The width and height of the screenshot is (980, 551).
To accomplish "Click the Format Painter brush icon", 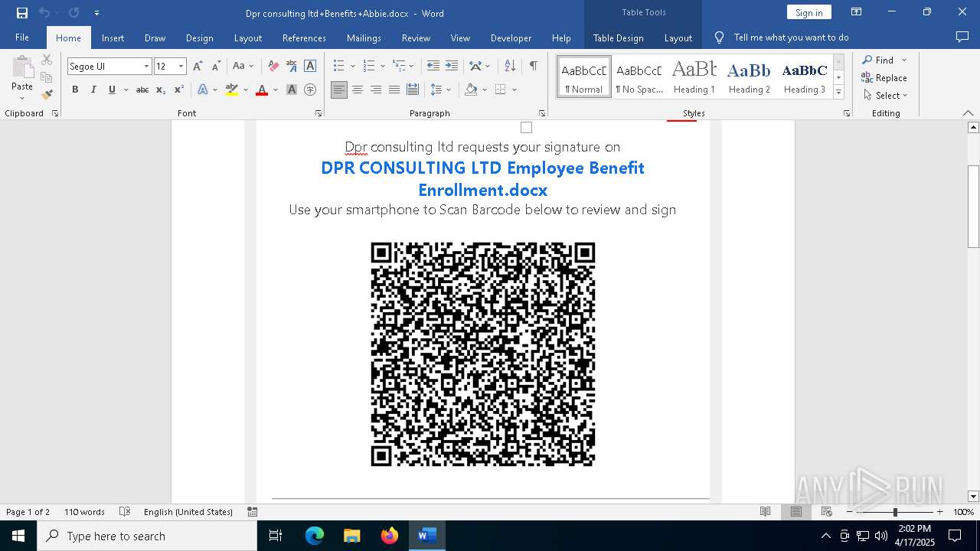I will 47,95.
